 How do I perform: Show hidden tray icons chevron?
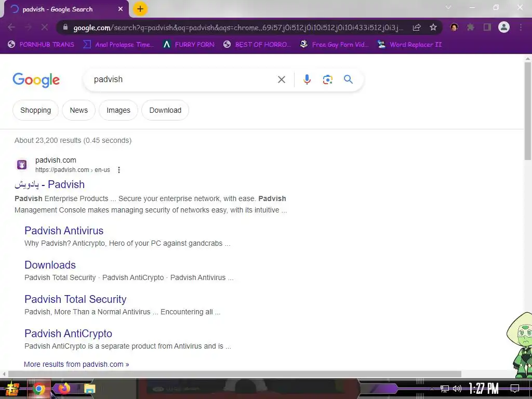432,389
